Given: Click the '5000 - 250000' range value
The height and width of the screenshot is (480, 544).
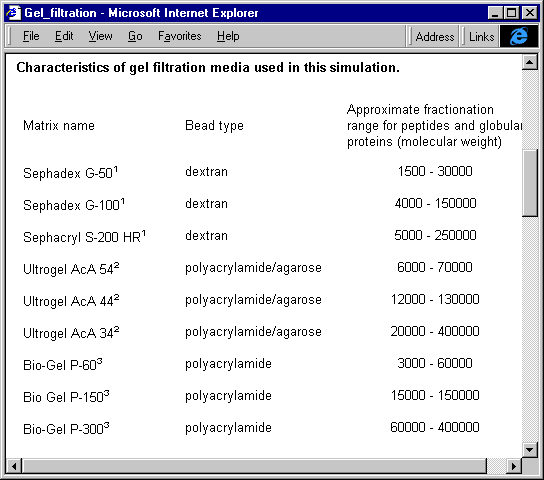Looking at the screenshot, I should (x=435, y=235).
